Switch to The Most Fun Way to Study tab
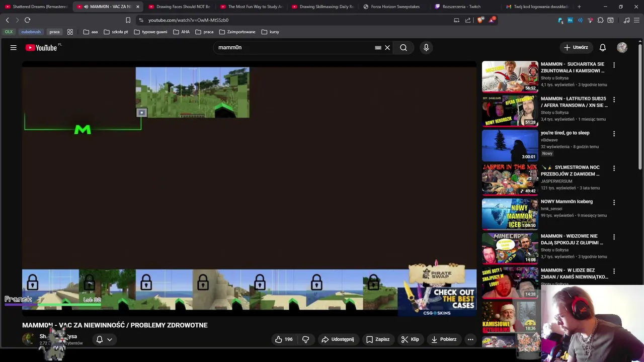This screenshot has width=644, height=362. (x=252, y=7)
